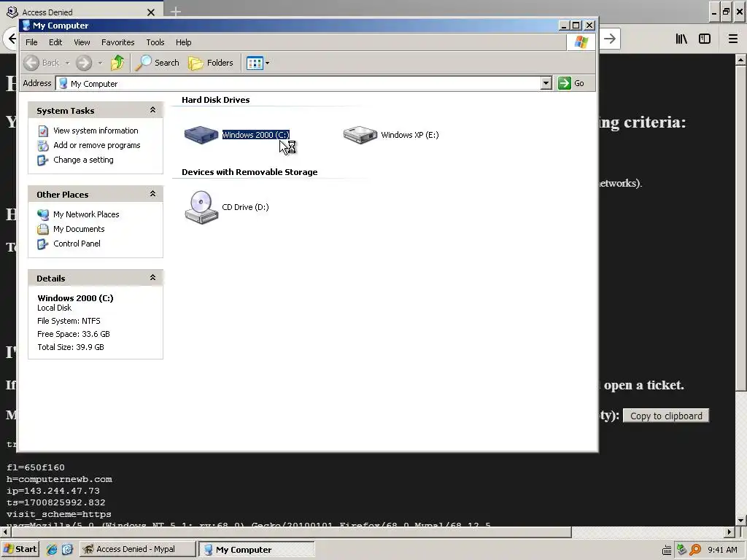The height and width of the screenshot is (560, 747).
Task: Open the Search pane
Action: point(158,63)
